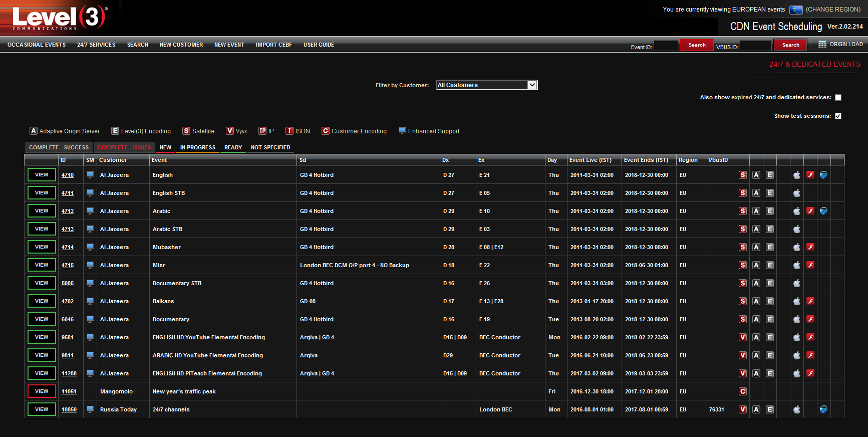Screen dimensions: 868x437
Task: Click the Vyvx icon in row 11288
Action: pyautogui.click(x=743, y=373)
